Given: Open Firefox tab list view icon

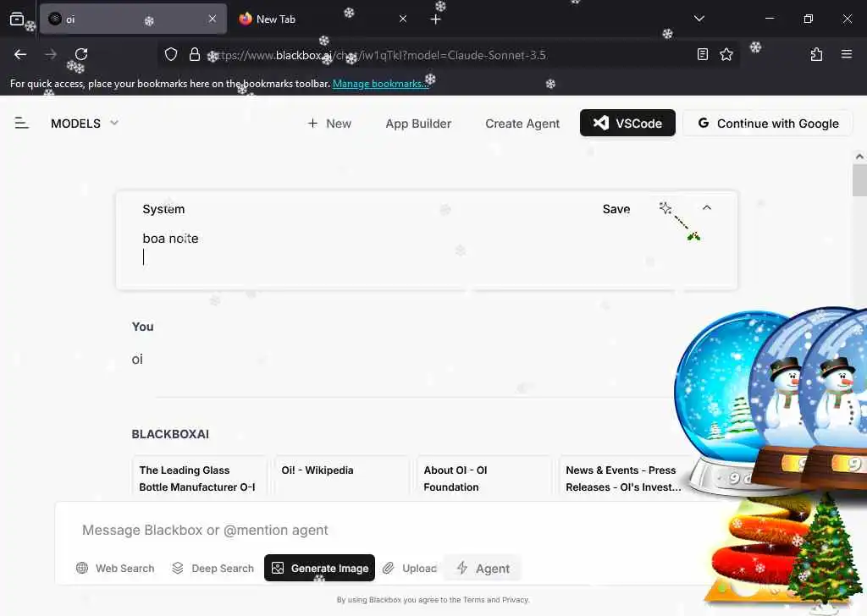Looking at the screenshot, I should [x=17, y=19].
